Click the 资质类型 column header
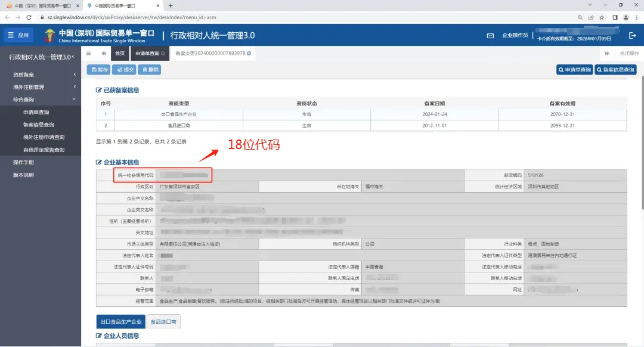 pos(179,104)
